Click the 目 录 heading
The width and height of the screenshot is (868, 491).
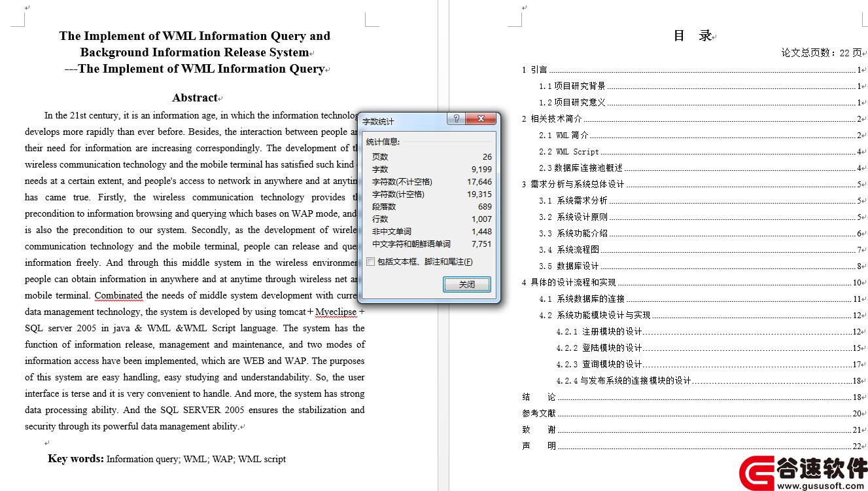(693, 36)
